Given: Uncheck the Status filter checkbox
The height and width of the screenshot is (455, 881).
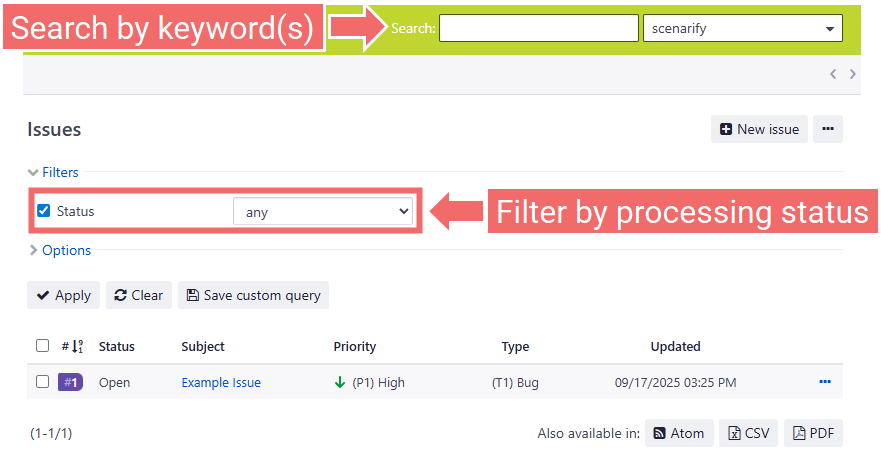Looking at the screenshot, I should 43,211.
